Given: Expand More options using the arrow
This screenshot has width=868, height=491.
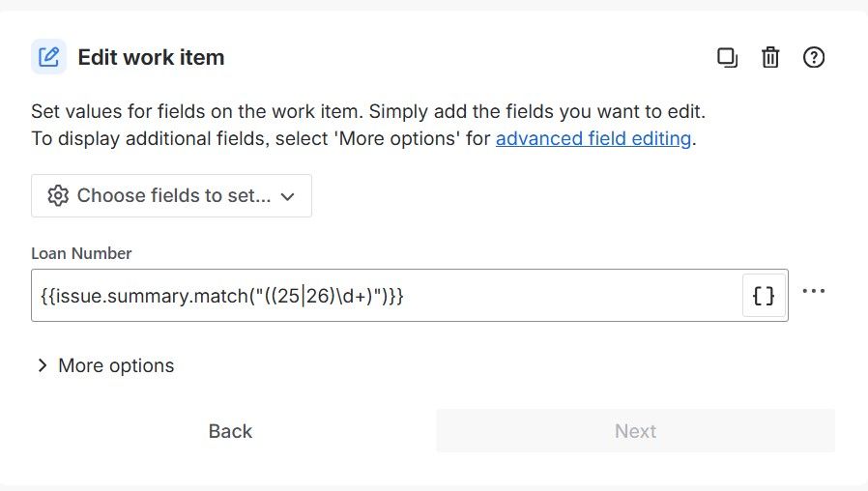Looking at the screenshot, I should click(x=43, y=365).
